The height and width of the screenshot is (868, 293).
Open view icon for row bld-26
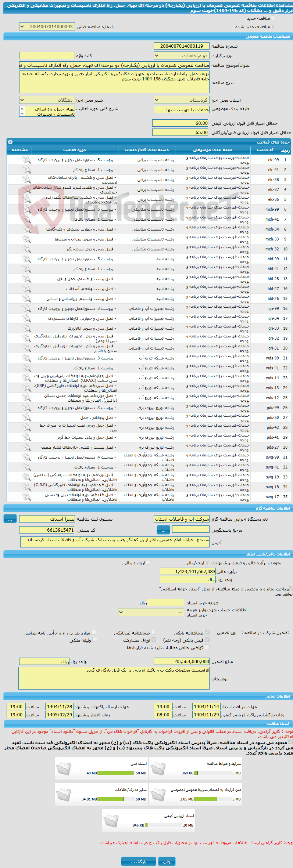26,299
